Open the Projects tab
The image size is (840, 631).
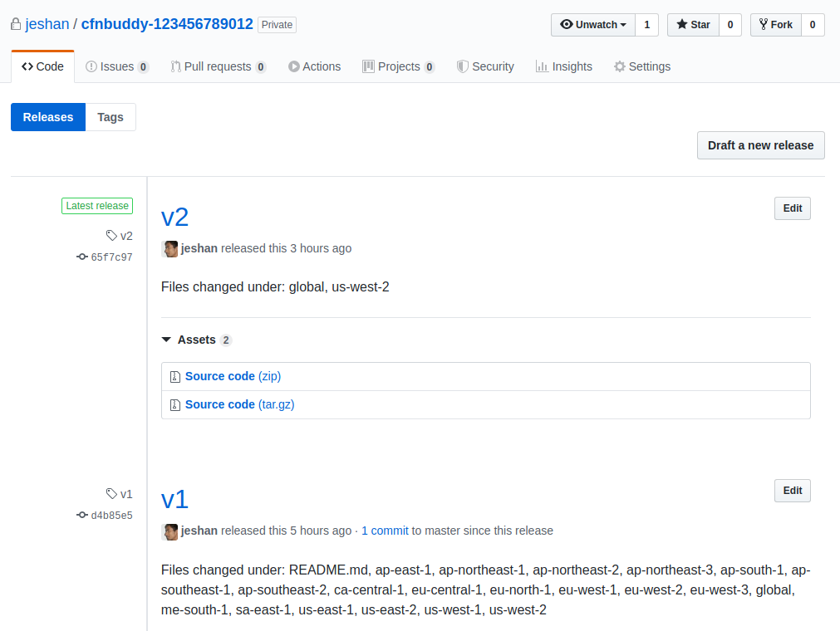click(399, 66)
